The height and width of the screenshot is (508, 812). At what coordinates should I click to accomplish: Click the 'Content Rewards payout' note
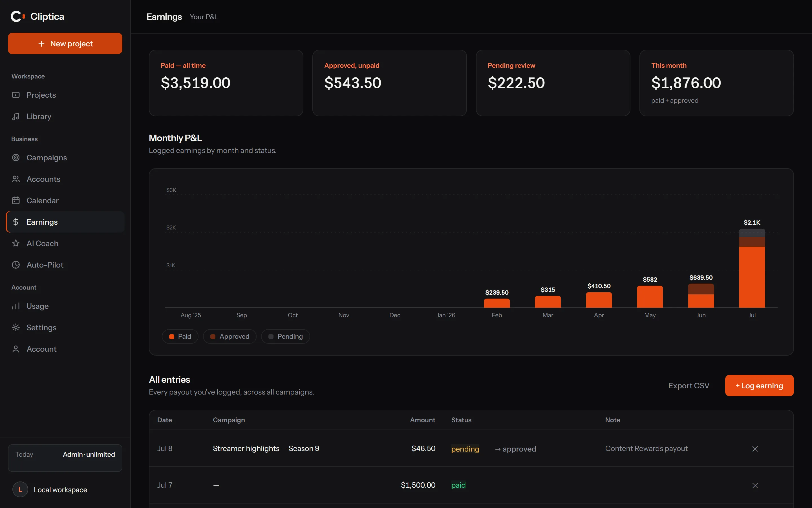(x=646, y=448)
